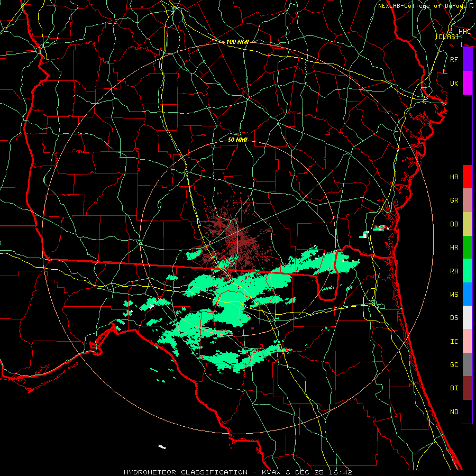Image resolution: width=476 pixels, height=476 pixels.
Task: Click the 16:42 timestamp
Action: [x=342, y=472]
